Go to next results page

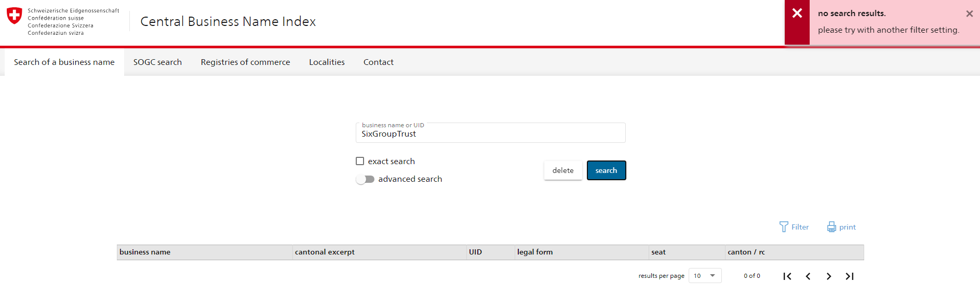tap(829, 276)
